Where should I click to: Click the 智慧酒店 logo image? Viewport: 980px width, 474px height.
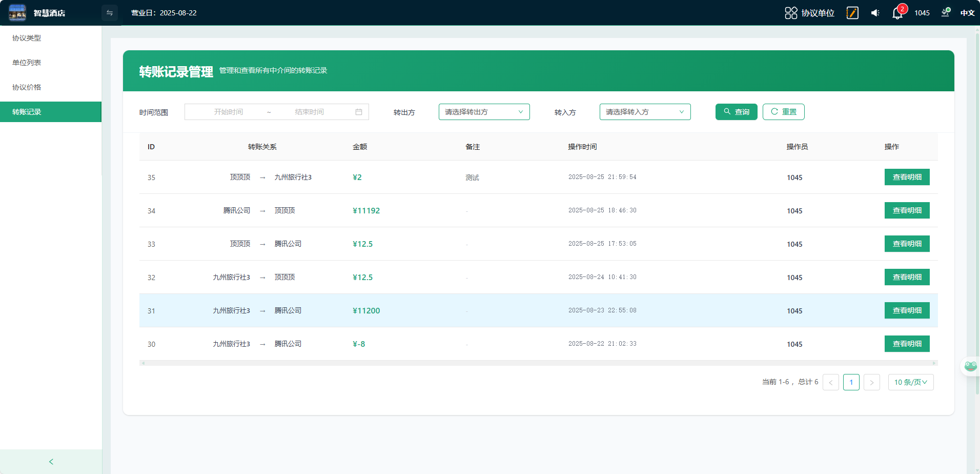17,13
